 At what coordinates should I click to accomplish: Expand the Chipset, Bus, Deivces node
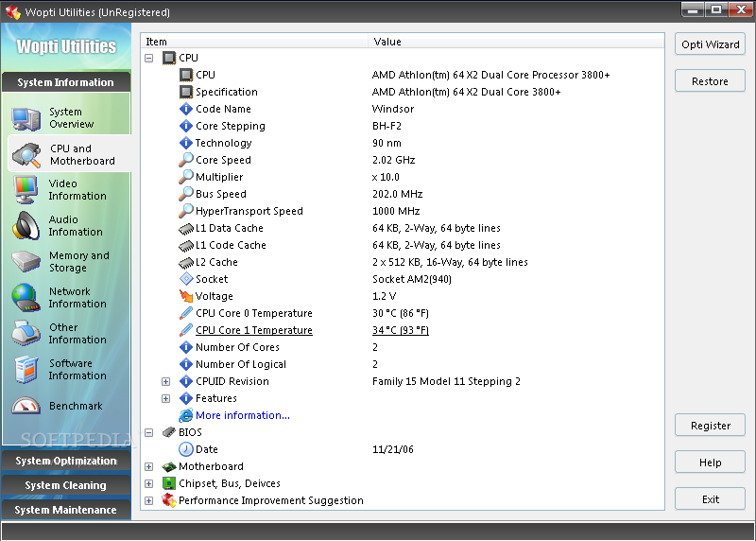149,483
